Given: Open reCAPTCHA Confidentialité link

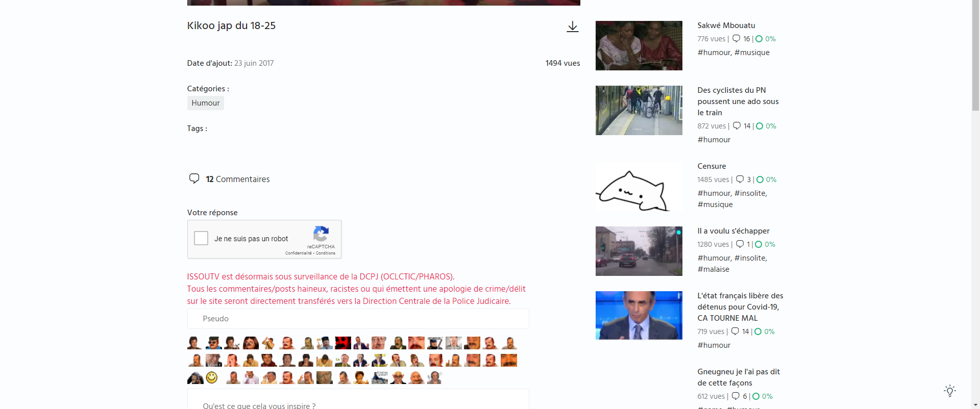Looking at the screenshot, I should point(298,253).
